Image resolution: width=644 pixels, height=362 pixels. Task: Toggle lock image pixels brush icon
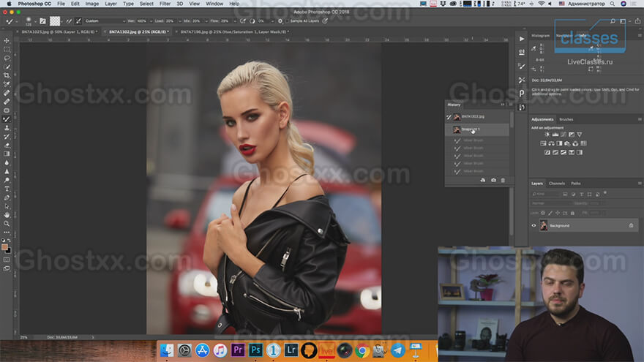pos(550,213)
